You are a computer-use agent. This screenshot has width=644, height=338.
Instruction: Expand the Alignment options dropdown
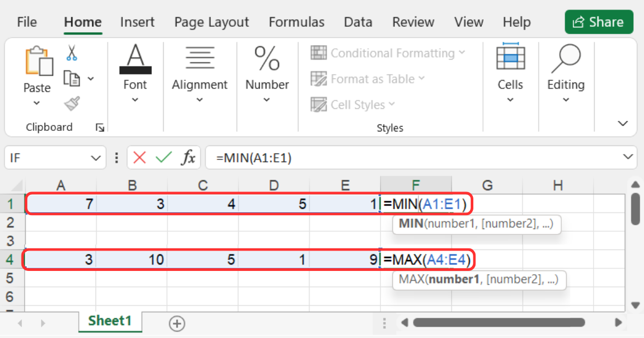click(x=200, y=100)
